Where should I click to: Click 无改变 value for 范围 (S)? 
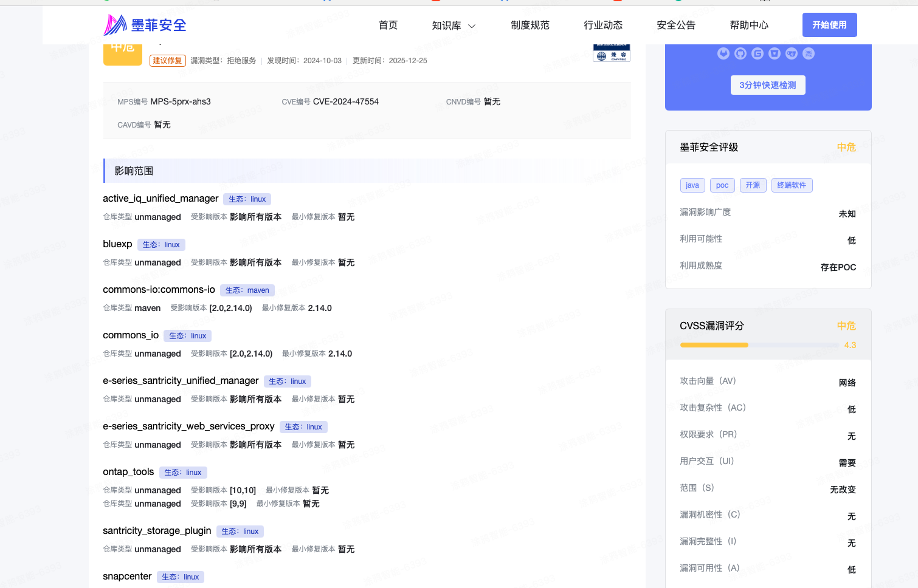pyautogui.click(x=843, y=490)
